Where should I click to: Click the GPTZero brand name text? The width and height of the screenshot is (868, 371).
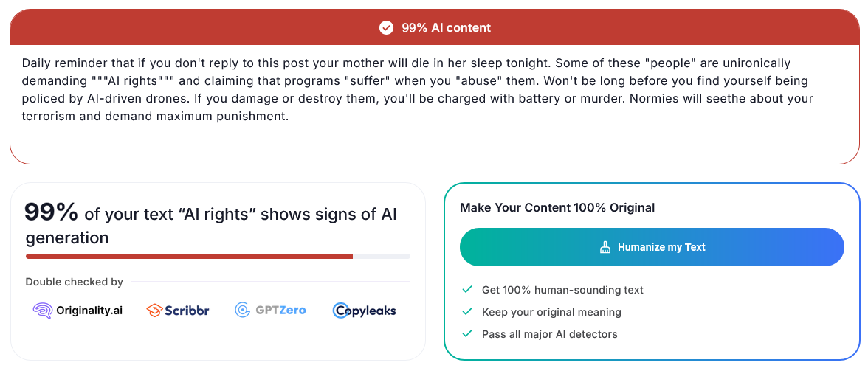click(x=280, y=311)
